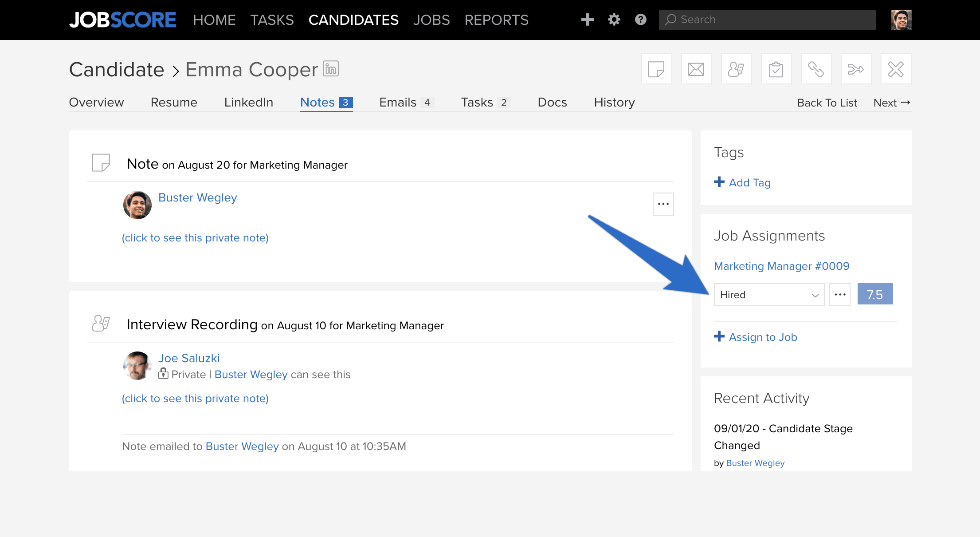The width and height of the screenshot is (980, 537).
Task: Click the interview feedback icon in toolbar
Action: (x=736, y=69)
